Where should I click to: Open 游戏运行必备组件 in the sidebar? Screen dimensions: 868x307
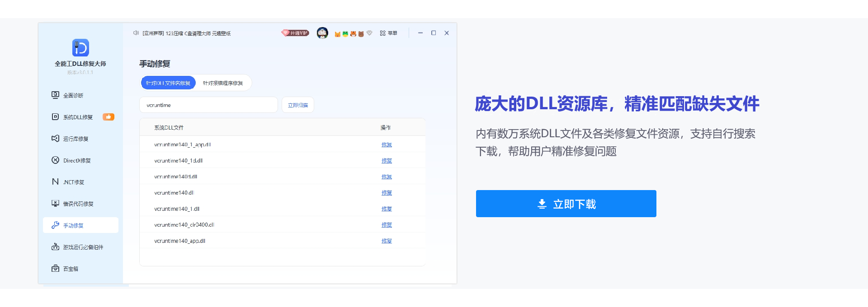83,247
